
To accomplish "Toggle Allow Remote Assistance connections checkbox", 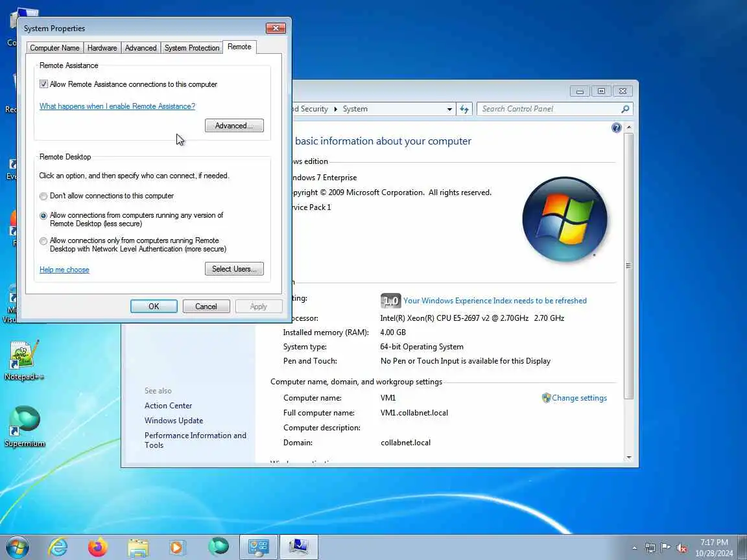I will [x=43, y=84].
